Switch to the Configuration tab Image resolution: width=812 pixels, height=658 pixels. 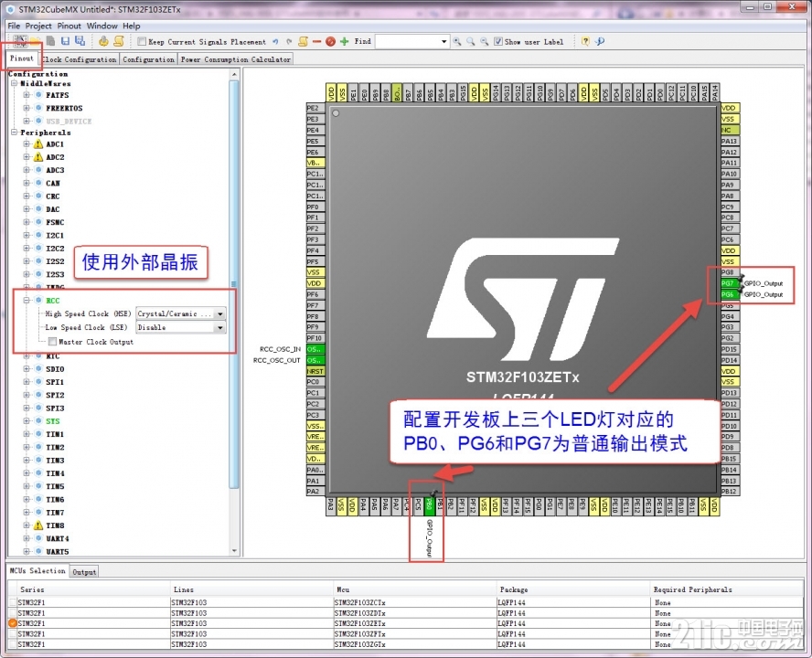(149, 59)
